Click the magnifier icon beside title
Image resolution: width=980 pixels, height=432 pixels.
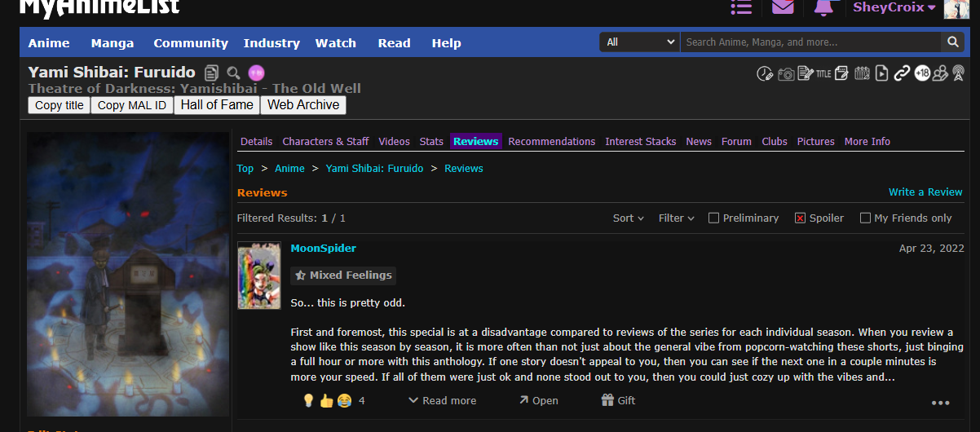[x=234, y=73]
